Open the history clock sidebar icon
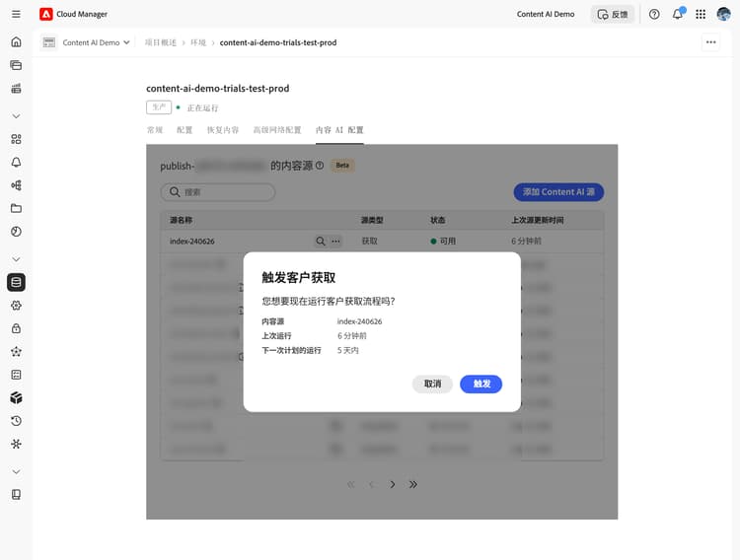740x560 pixels. (x=16, y=421)
